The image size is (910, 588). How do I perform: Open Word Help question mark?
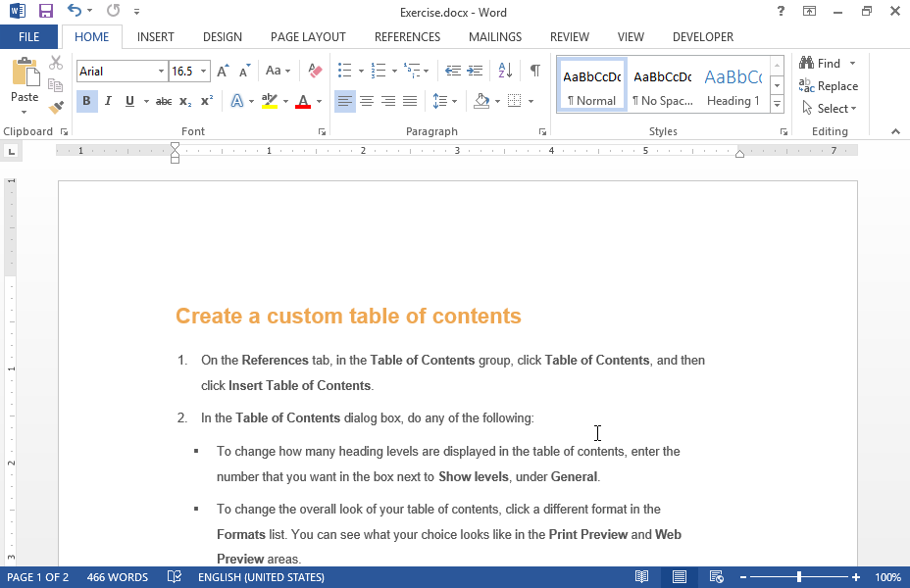click(x=781, y=11)
